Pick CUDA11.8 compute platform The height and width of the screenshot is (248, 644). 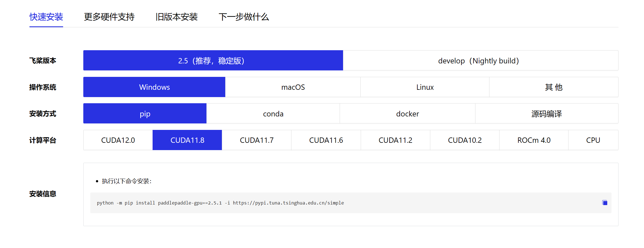click(187, 140)
